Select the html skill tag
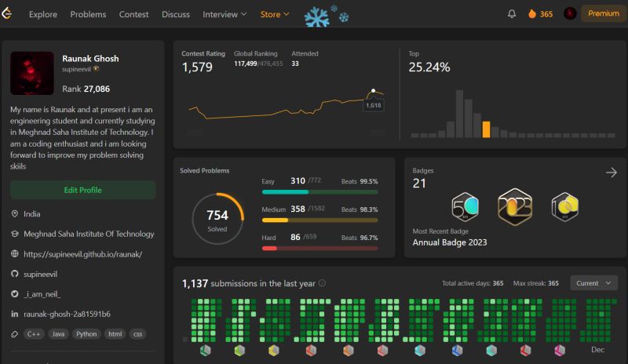Screen dimensions: 628x364 pyautogui.click(x=115, y=334)
